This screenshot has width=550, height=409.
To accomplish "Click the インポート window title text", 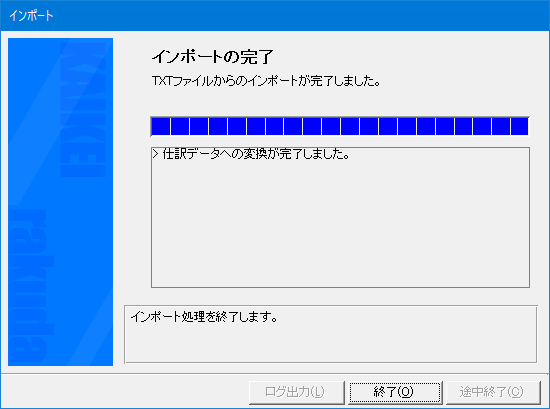I will pyautogui.click(x=31, y=16).
